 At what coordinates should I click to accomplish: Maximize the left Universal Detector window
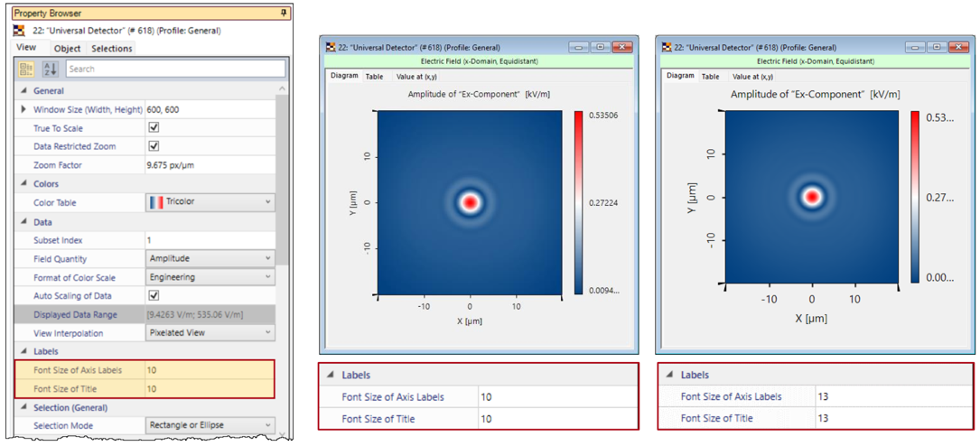tap(600, 48)
